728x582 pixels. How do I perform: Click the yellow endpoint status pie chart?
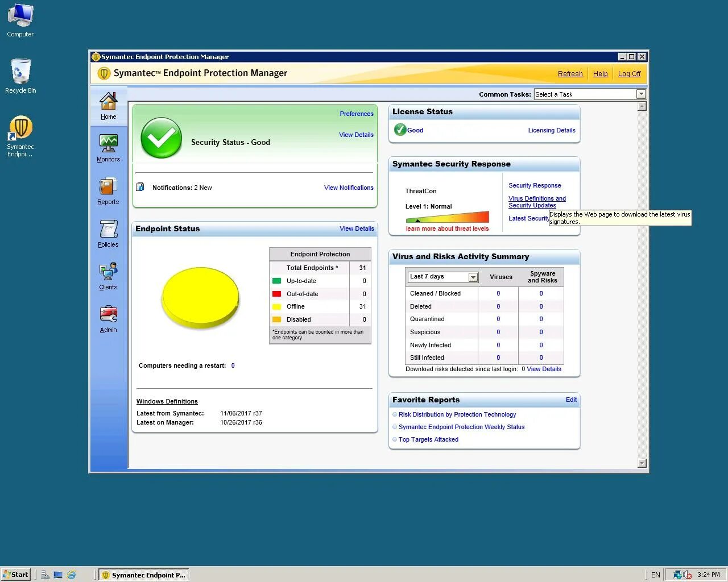[201, 297]
